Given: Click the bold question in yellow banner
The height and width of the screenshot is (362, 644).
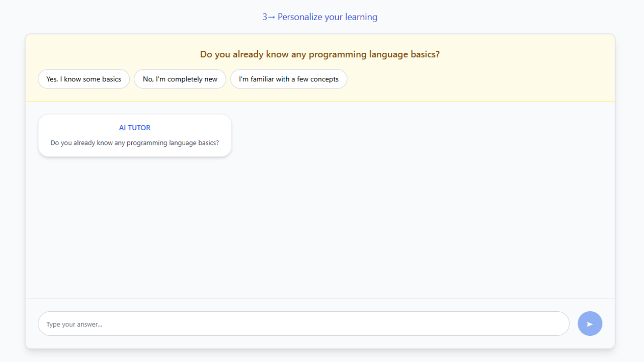Looking at the screenshot, I should pos(319,54).
